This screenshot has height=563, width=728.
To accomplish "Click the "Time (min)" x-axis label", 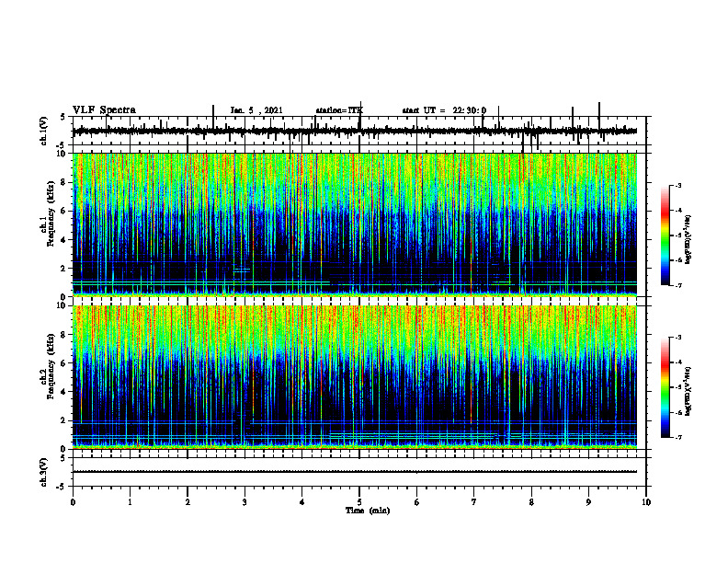I will click(x=368, y=511).
